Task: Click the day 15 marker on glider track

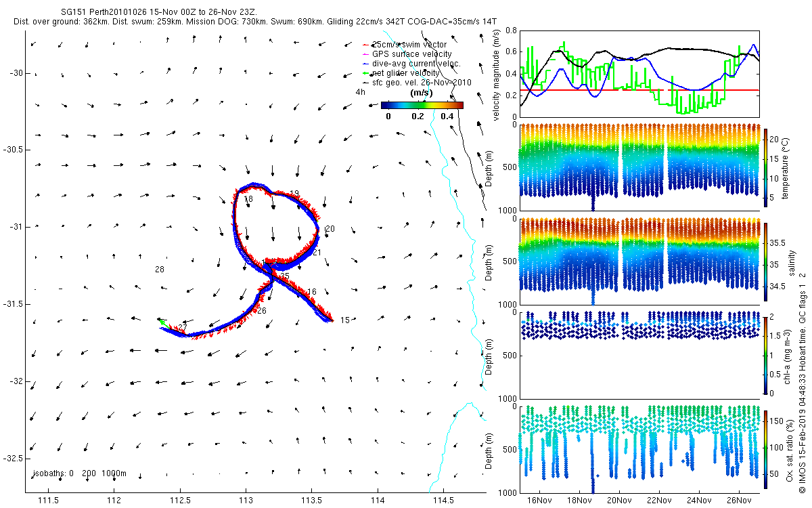Action: pyautogui.click(x=344, y=320)
